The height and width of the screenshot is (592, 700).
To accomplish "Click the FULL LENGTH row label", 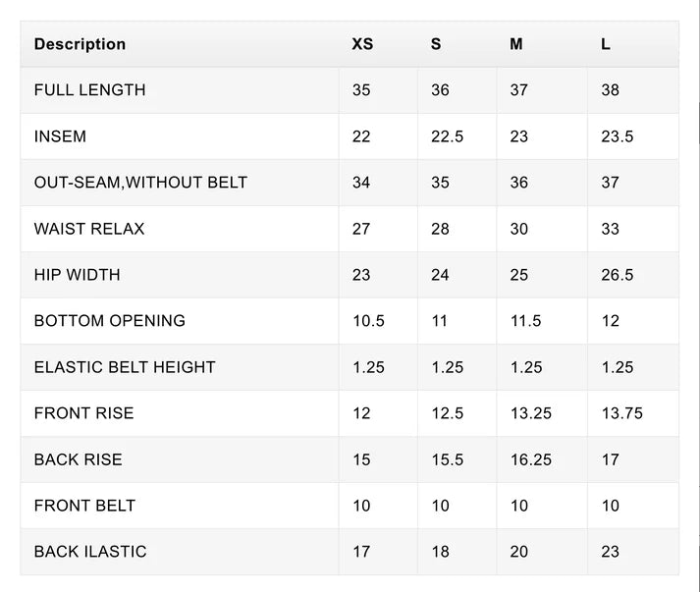I will click(89, 90).
